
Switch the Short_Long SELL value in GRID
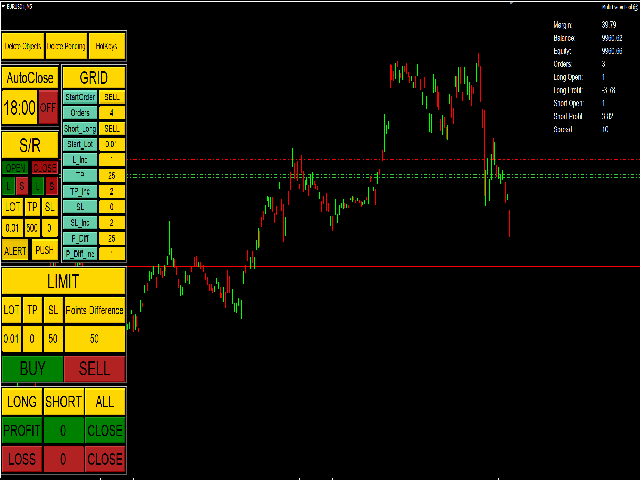pyautogui.click(x=111, y=129)
